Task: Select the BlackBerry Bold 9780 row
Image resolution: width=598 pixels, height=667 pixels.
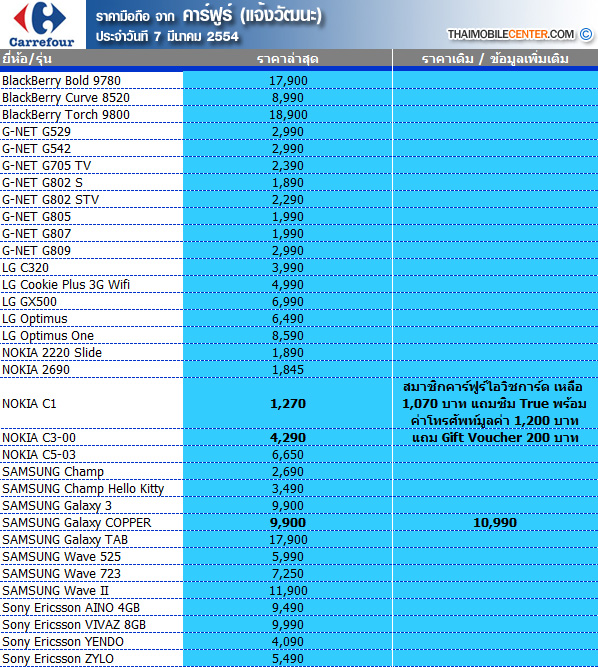Action: point(299,80)
